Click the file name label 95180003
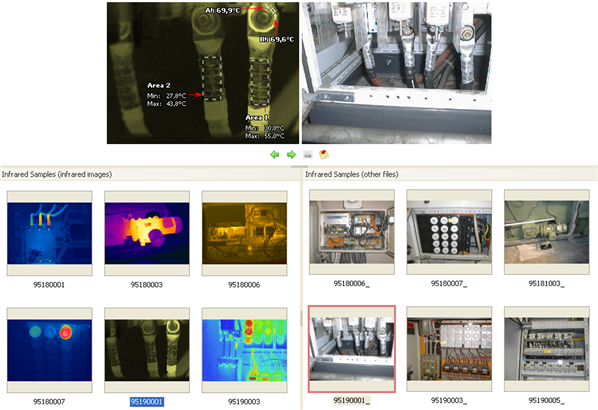The image size is (598, 410). [x=147, y=285]
